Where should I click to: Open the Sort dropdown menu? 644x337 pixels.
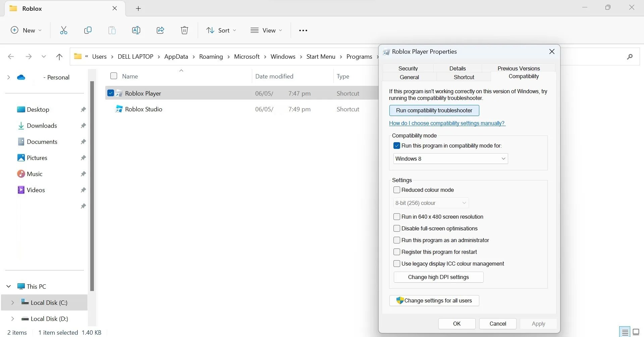(221, 30)
